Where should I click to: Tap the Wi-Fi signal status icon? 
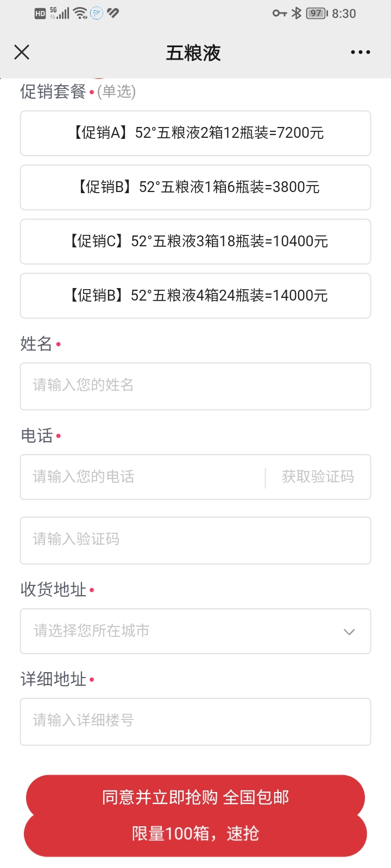80,13
